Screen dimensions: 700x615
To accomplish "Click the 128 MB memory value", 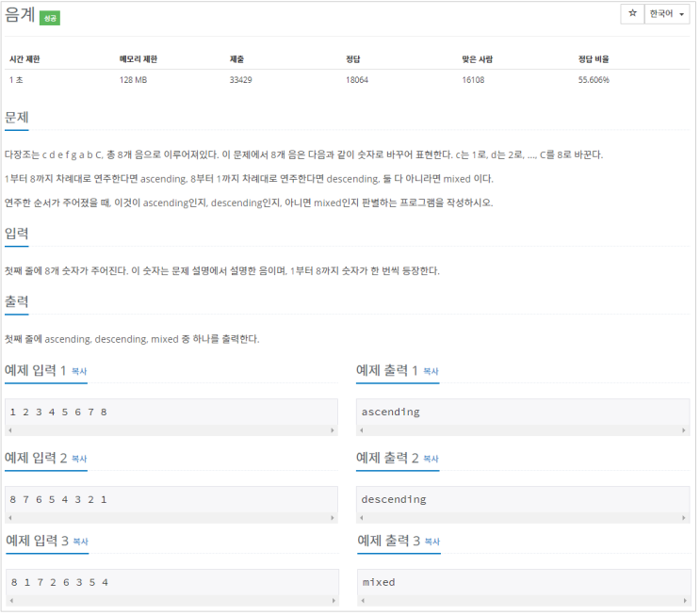I will (134, 80).
